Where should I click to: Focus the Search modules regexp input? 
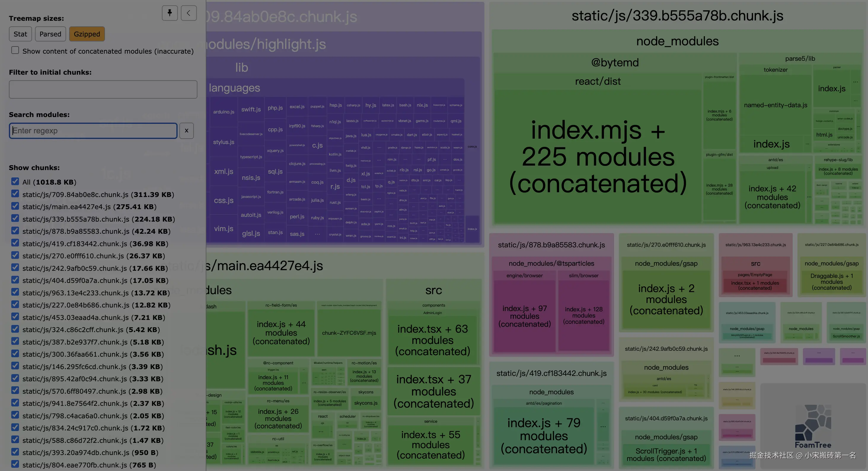pyautogui.click(x=93, y=131)
